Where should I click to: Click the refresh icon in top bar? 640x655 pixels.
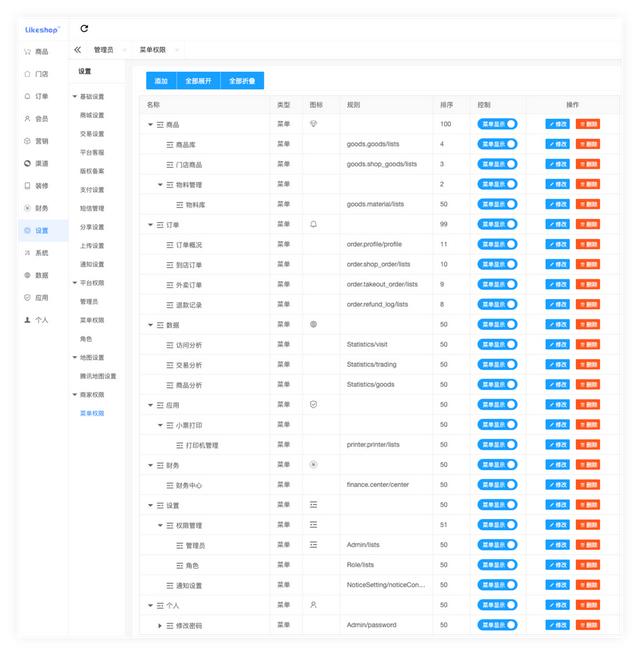click(x=84, y=28)
